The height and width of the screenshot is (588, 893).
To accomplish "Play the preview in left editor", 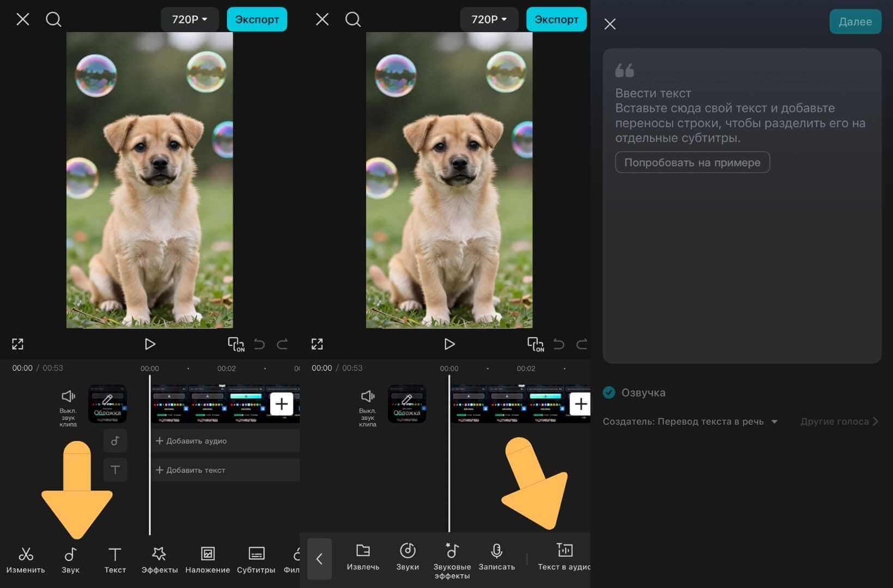I will tap(150, 344).
